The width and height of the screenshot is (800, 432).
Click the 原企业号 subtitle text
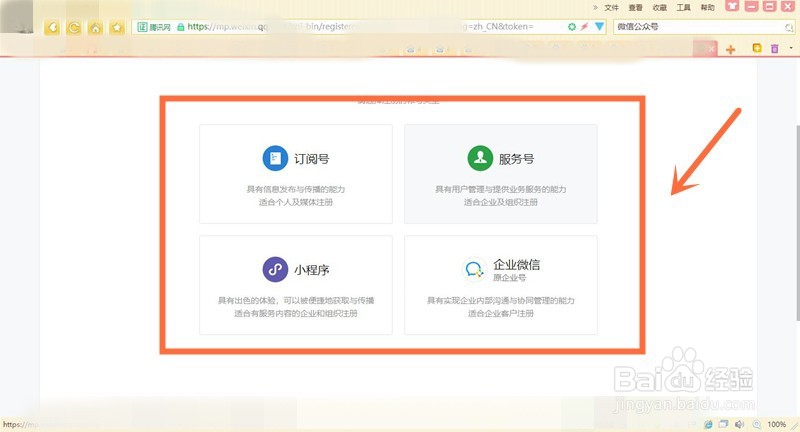coord(509,278)
